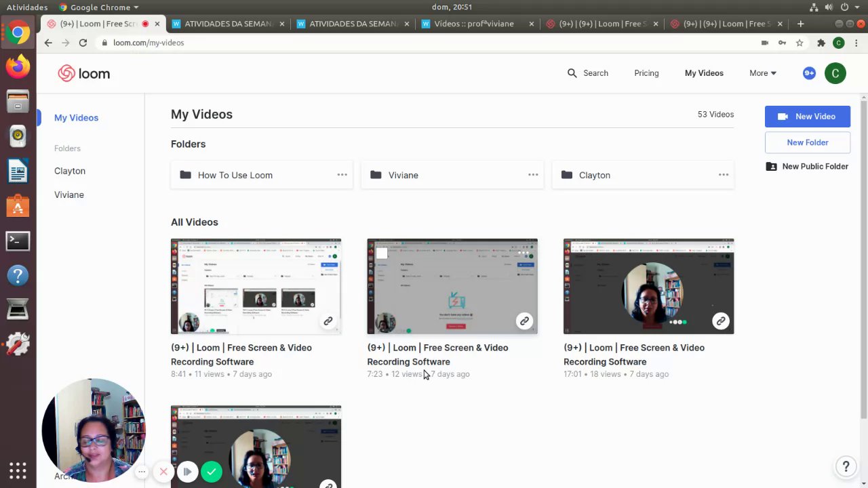
Task: Select My Videos in the top navigation
Action: click(704, 73)
